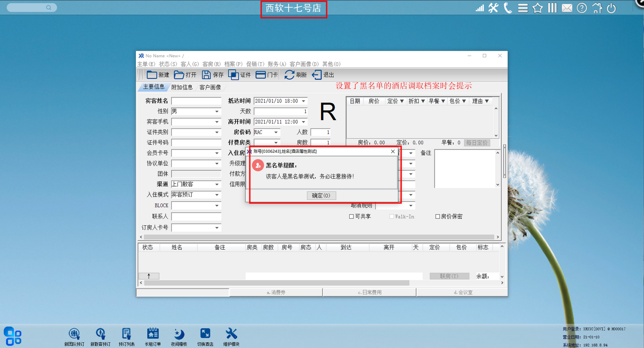Open the 账务(A) menu
The width and height of the screenshot is (644, 348).
click(x=277, y=64)
